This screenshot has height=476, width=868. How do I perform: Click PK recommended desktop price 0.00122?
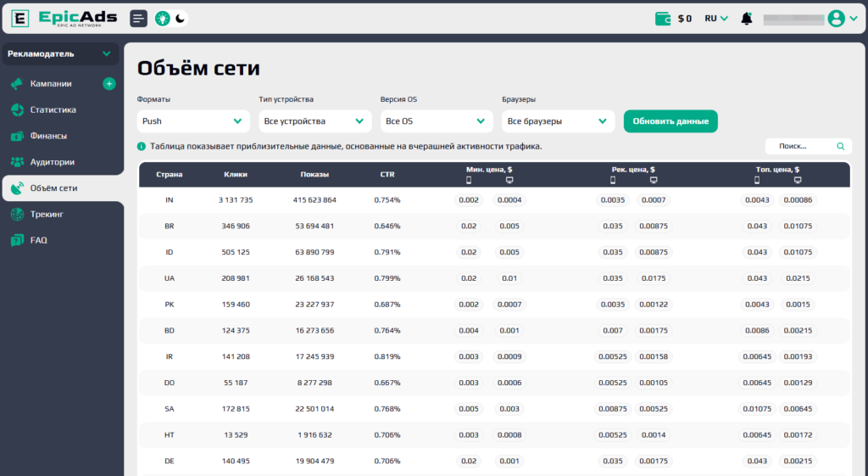(654, 305)
